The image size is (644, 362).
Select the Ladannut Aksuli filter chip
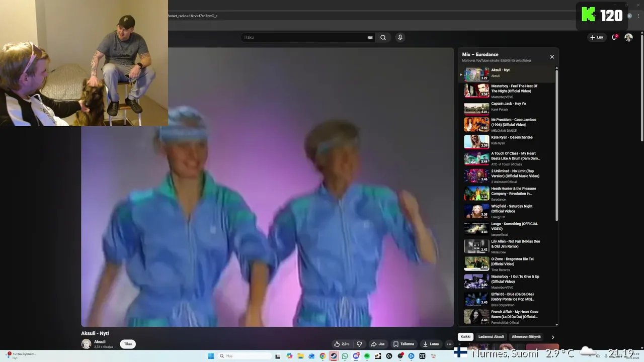(x=491, y=337)
